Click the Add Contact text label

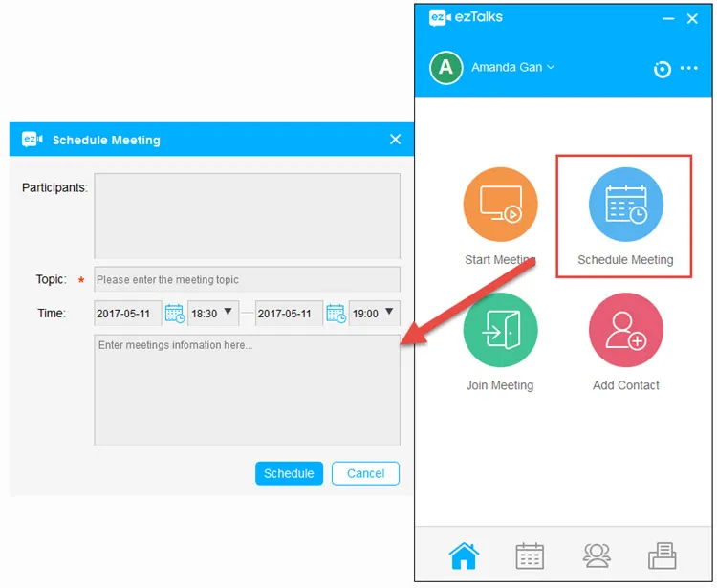coord(625,385)
